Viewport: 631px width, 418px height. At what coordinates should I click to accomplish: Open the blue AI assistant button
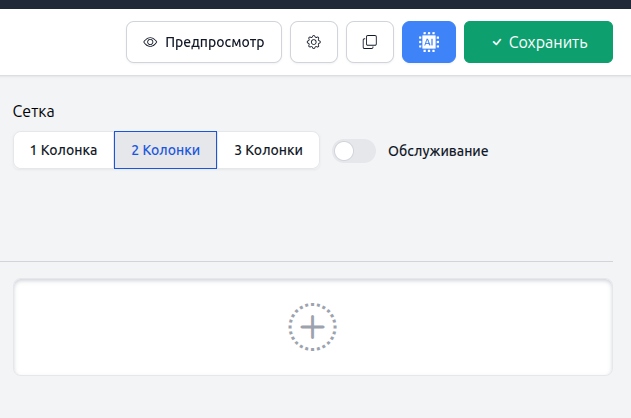click(x=429, y=42)
